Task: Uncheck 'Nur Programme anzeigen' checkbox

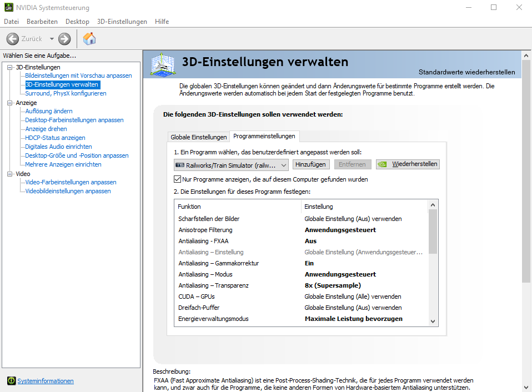Action: point(178,179)
